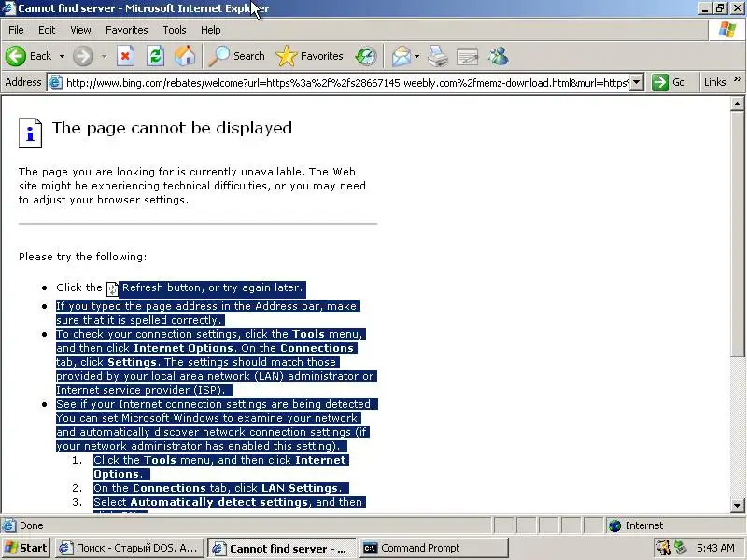Click the clock showing 5:43 AM
This screenshot has width=747, height=560.
(715, 548)
